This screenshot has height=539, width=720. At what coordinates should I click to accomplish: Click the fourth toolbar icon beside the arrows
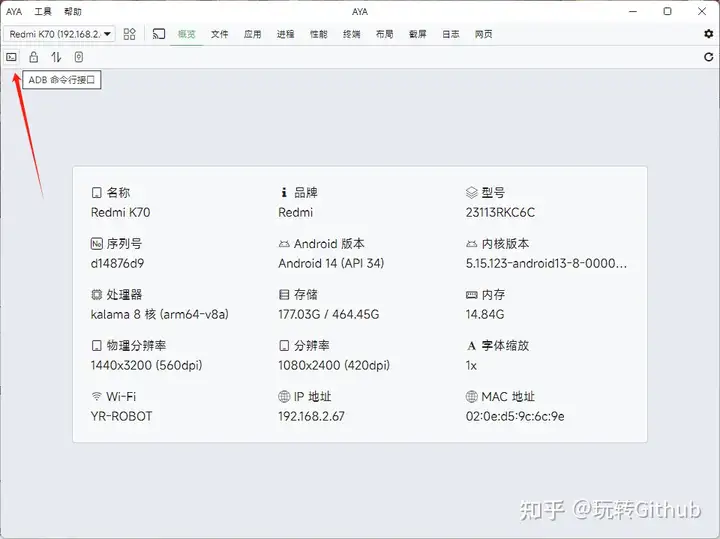pyautogui.click(x=78, y=57)
